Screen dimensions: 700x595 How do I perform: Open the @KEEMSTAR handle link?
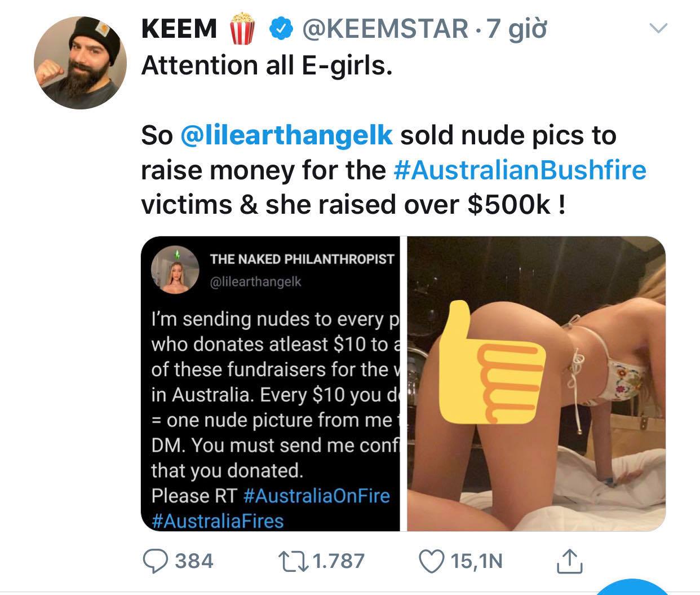[385, 28]
